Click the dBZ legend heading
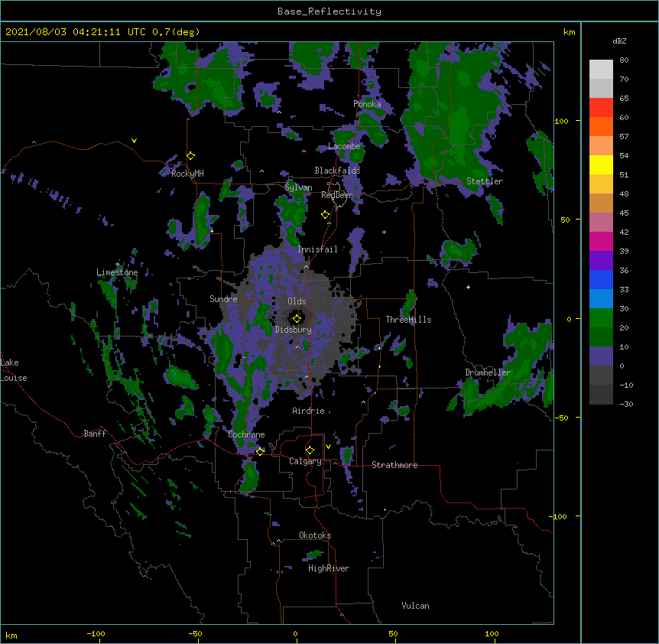The image size is (659, 644). pyautogui.click(x=619, y=41)
